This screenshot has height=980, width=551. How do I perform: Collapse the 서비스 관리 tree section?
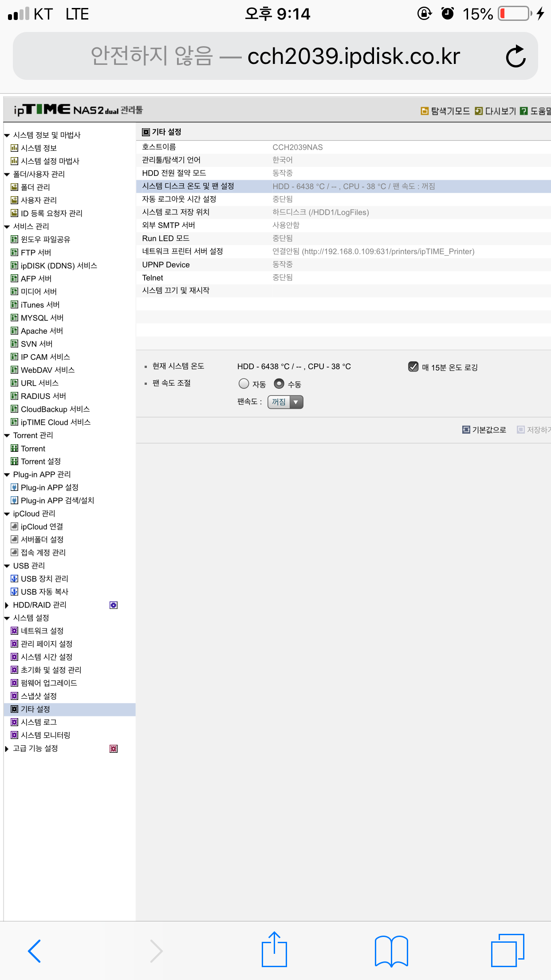tap(7, 227)
